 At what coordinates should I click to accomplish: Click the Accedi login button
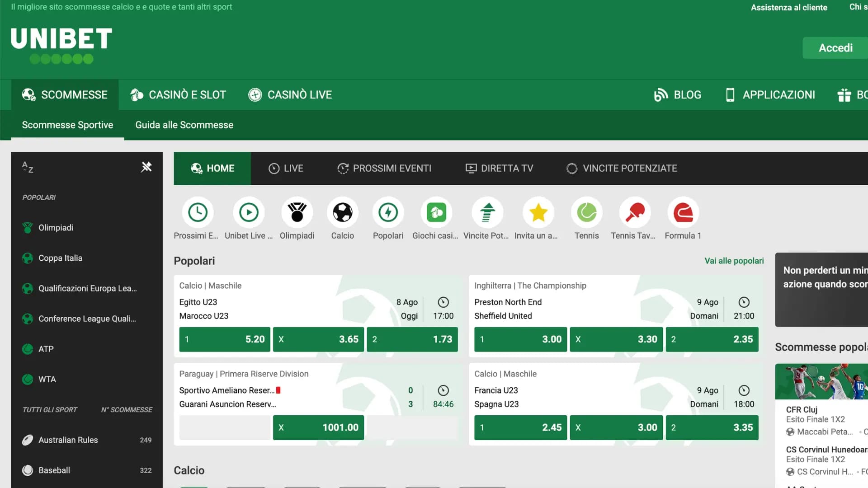coord(835,47)
